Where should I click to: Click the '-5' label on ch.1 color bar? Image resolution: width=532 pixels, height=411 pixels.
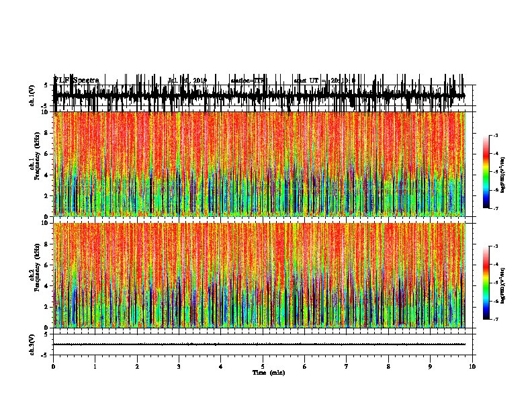pyautogui.click(x=496, y=172)
